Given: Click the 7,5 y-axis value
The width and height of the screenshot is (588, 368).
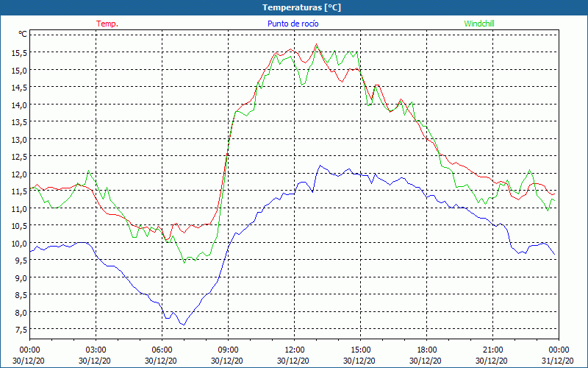Looking at the screenshot, I should [x=21, y=330].
